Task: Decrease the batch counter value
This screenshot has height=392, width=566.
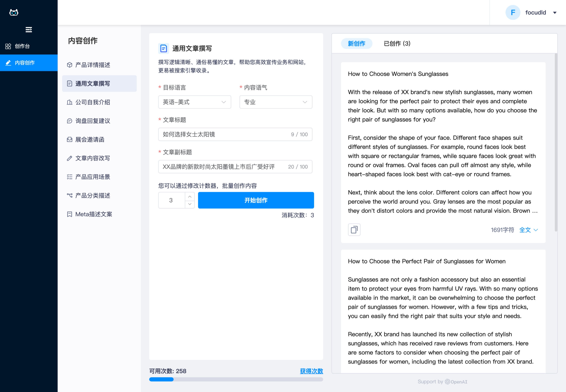Action: point(190,204)
